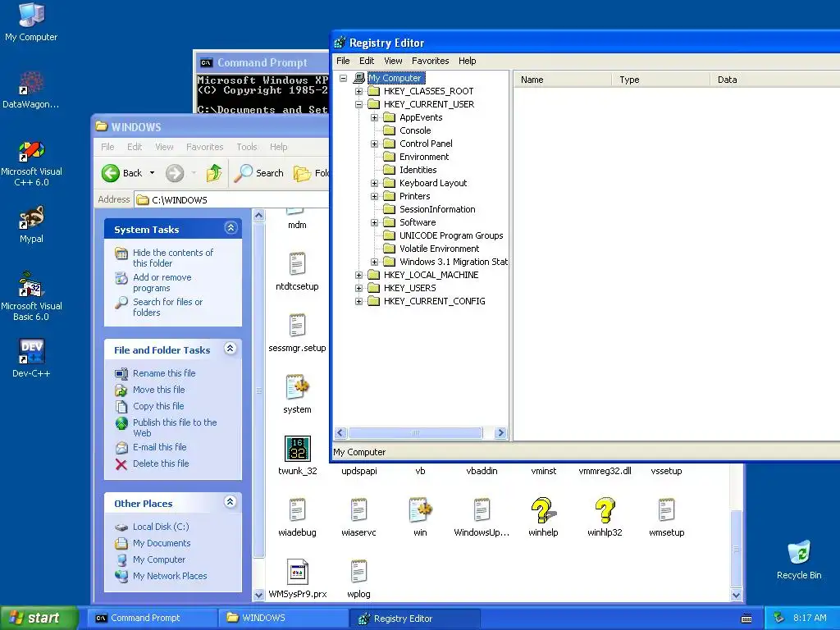Select the WindowsUp... file icon

point(482,510)
